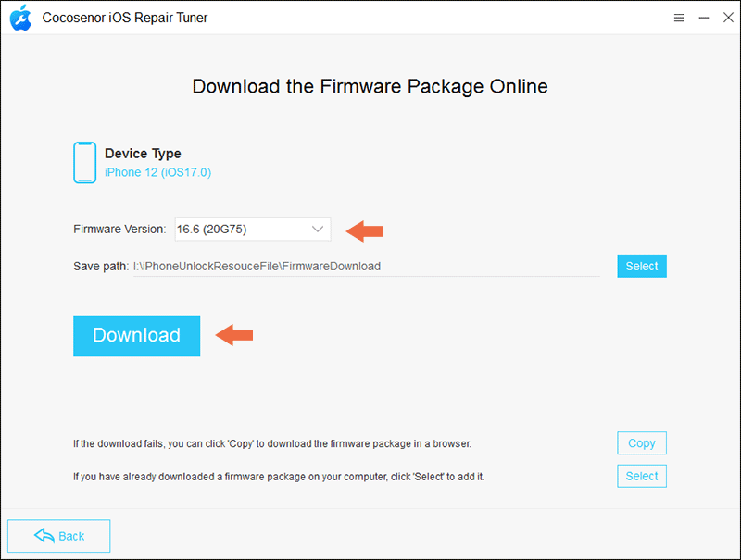Open the hamburger menu in title bar

click(x=679, y=18)
